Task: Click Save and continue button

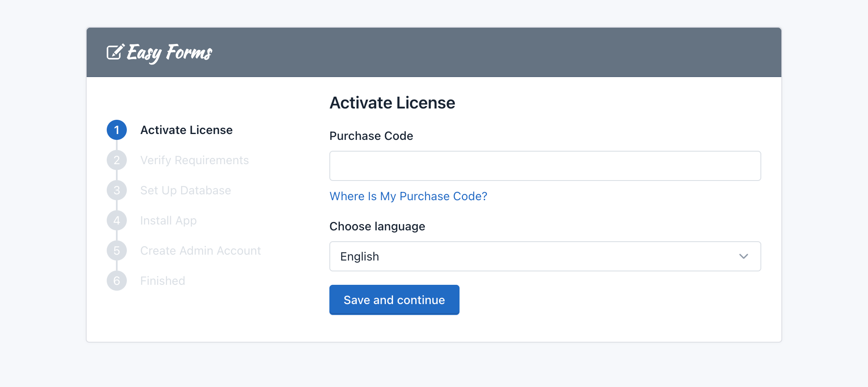Action: [394, 300]
